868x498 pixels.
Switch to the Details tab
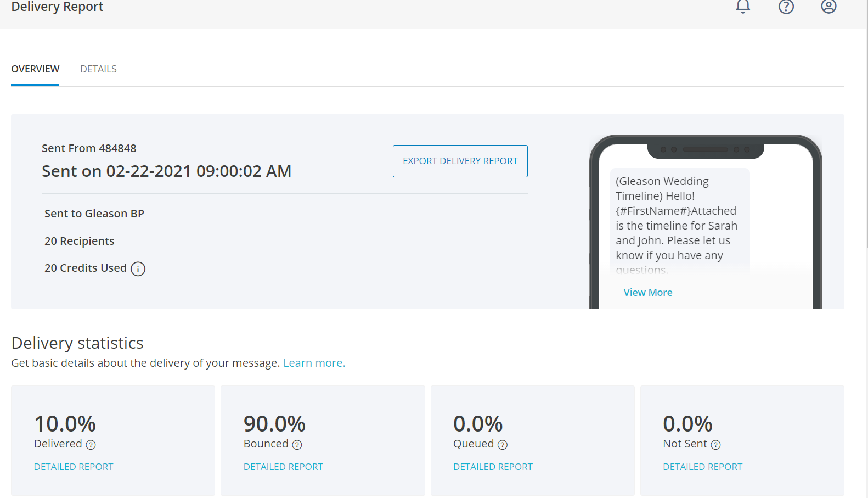point(98,69)
